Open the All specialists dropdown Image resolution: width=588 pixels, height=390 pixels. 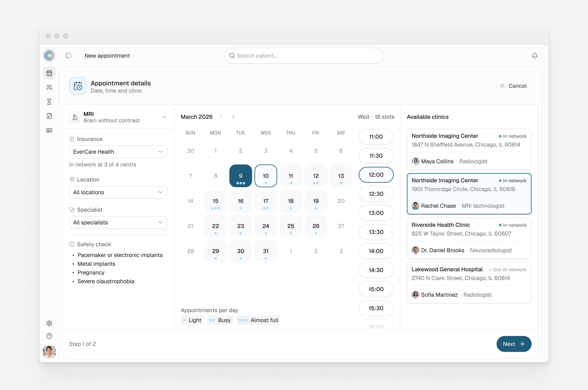coord(118,222)
